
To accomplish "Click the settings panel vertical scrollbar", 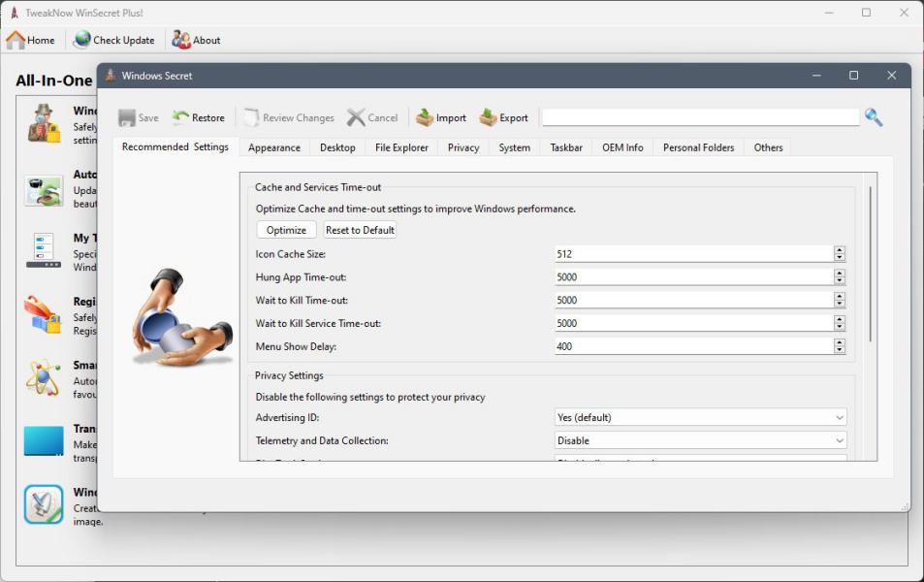I will [x=870, y=263].
